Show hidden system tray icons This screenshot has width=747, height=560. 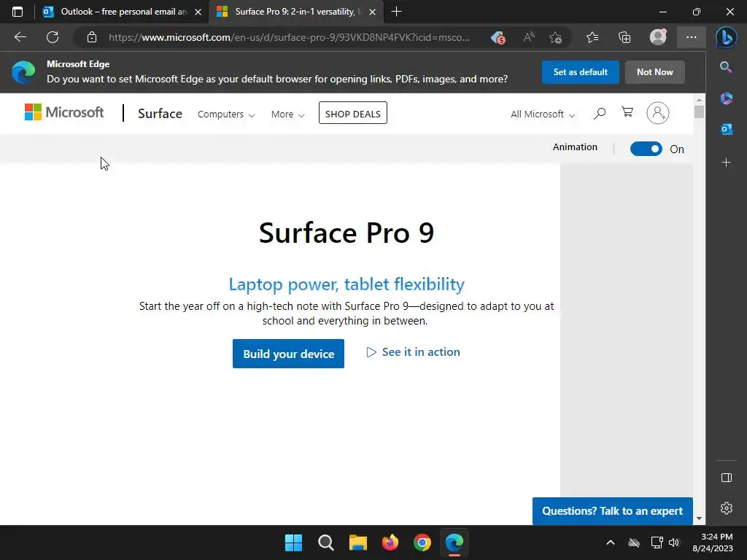tap(611, 542)
